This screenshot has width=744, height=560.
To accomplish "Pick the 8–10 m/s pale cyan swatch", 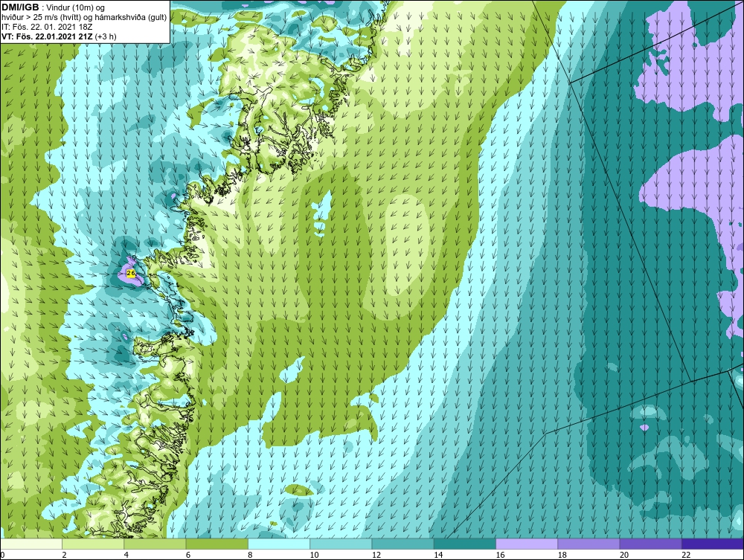I will click(279, 544).
